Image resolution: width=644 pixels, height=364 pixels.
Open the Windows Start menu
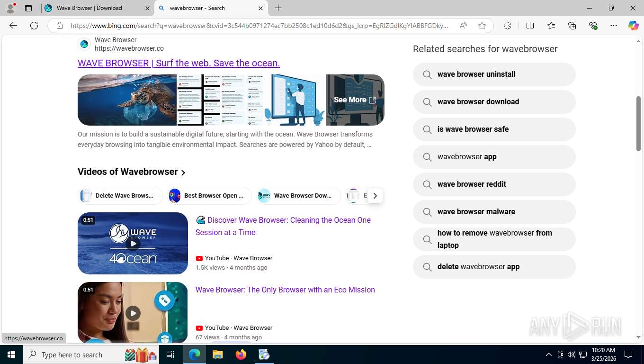pyautogui.click(x=11, y=355)
